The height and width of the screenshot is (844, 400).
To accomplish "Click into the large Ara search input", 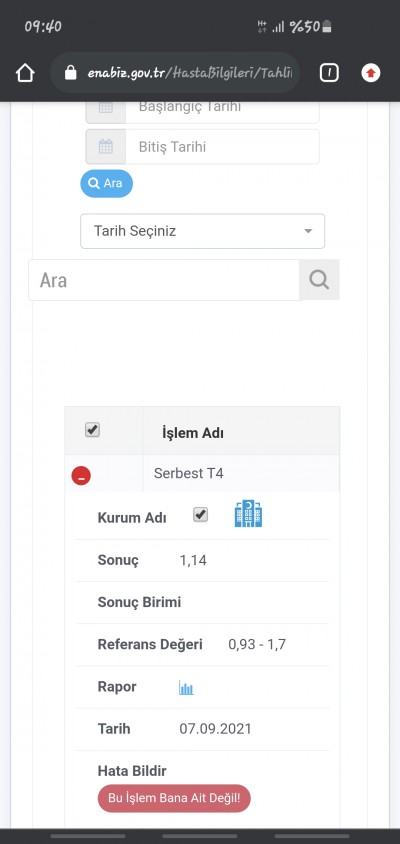I will [164, 280].
